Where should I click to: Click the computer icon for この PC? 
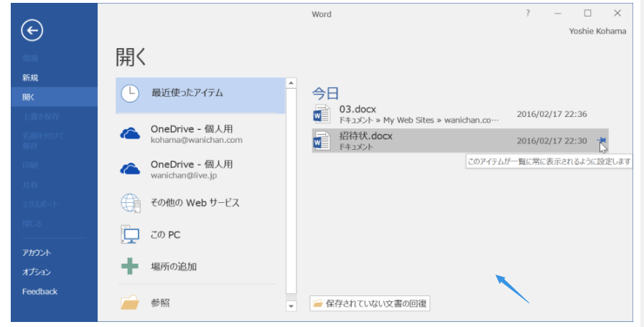130,234
